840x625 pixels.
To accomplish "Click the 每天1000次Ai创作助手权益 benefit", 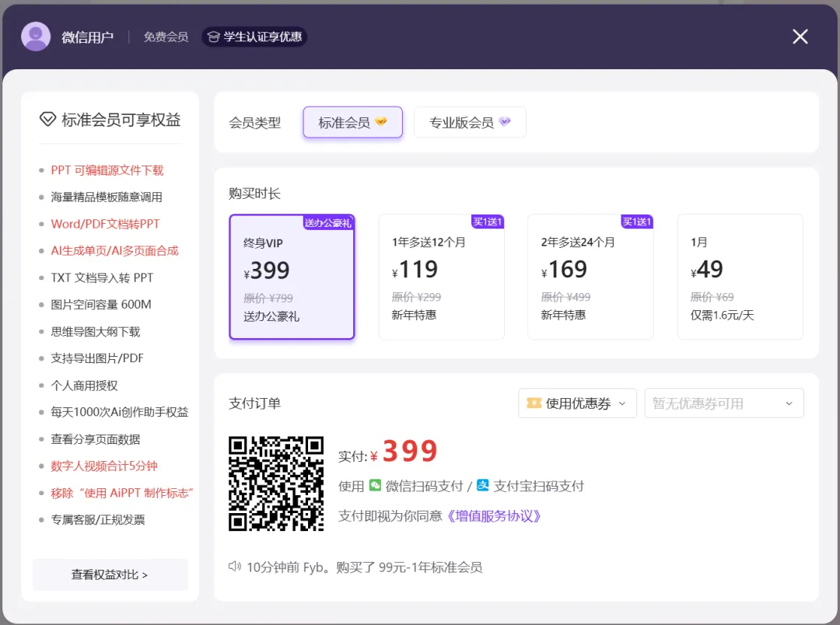I will point(120,412).
